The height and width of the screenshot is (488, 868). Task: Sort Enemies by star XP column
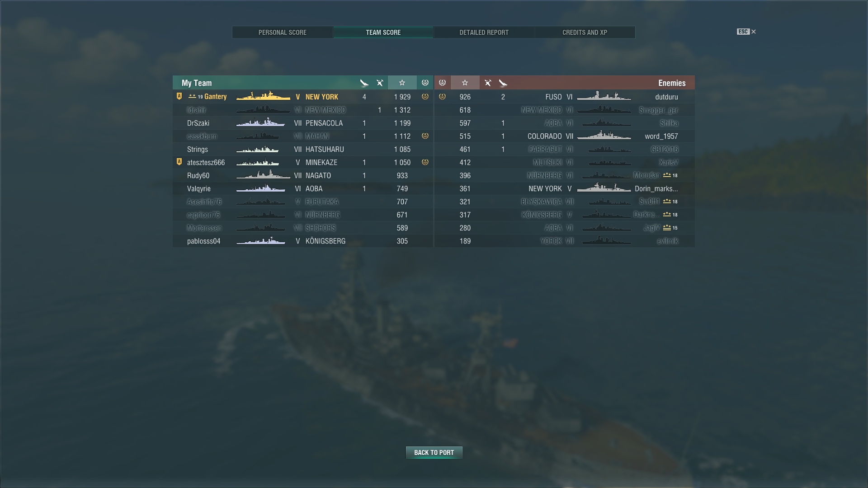[465, 83]
